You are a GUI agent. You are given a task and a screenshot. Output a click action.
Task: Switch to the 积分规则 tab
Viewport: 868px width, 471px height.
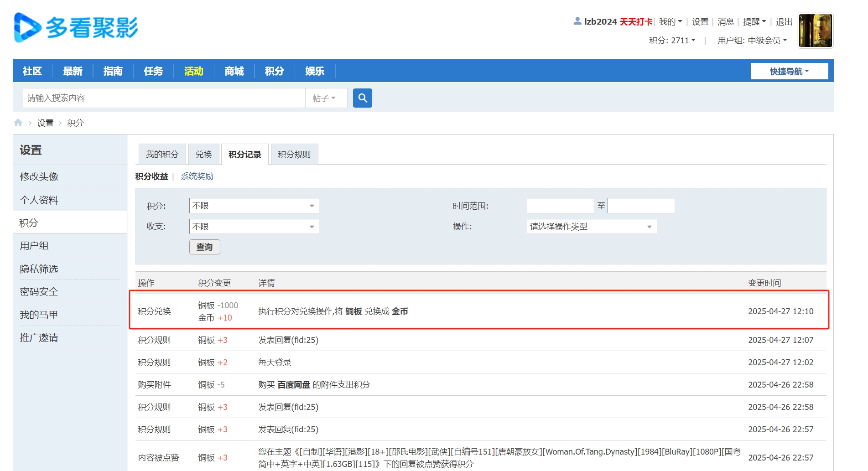(294, 154)
